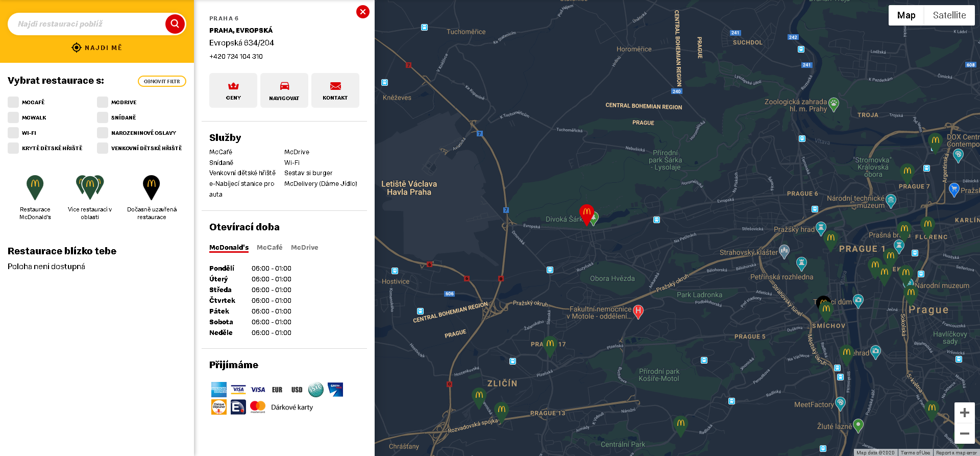Click the Poloha není dostupná message
Image resolution: width=980 pixels, height=456 pixels.
pos(46,266)
